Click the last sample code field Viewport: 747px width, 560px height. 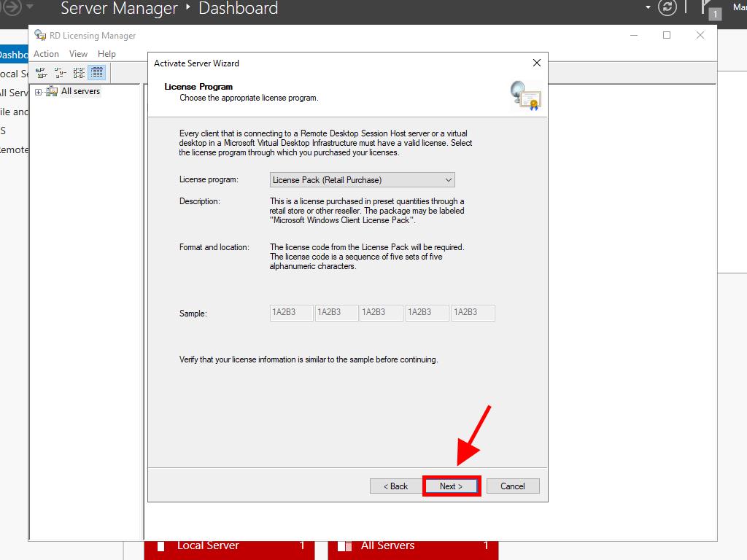[x=473, y=313]
